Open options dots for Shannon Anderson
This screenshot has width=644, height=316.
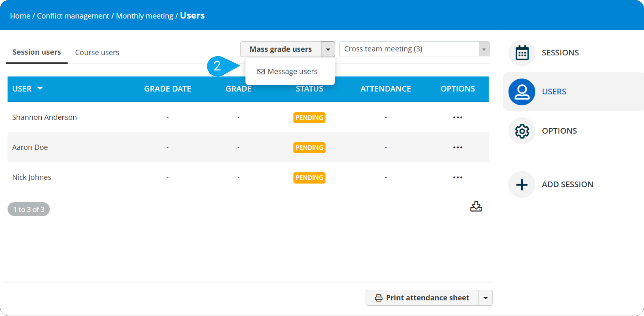pyautogui.click(x=458, y=117)
